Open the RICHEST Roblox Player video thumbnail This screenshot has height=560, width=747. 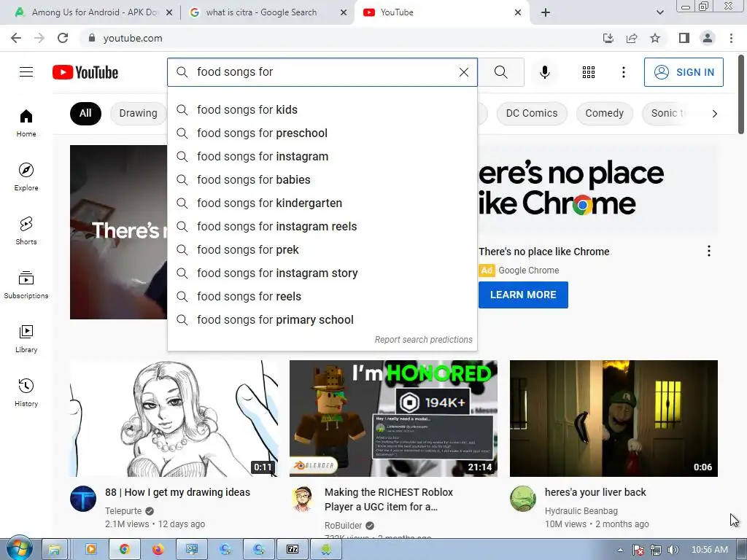tap(393, 418)
